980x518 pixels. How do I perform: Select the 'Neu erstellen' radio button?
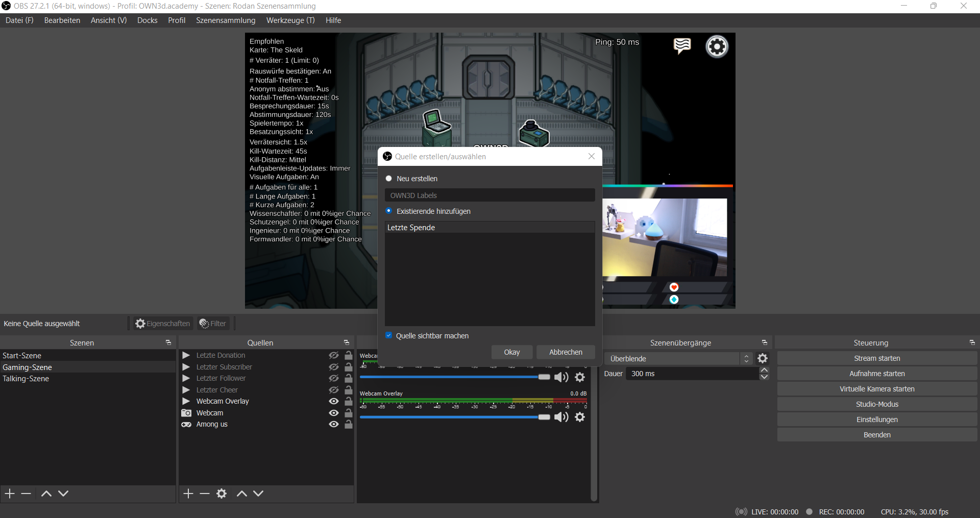tap(389, 179)
